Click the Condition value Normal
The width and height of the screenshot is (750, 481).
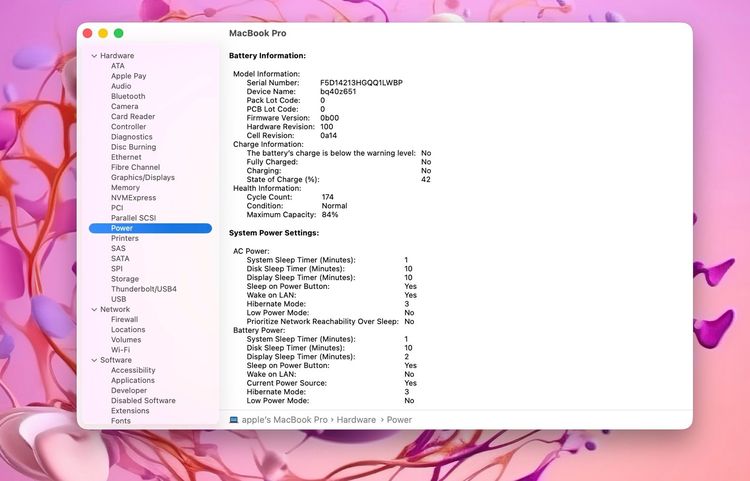(334, 206)
